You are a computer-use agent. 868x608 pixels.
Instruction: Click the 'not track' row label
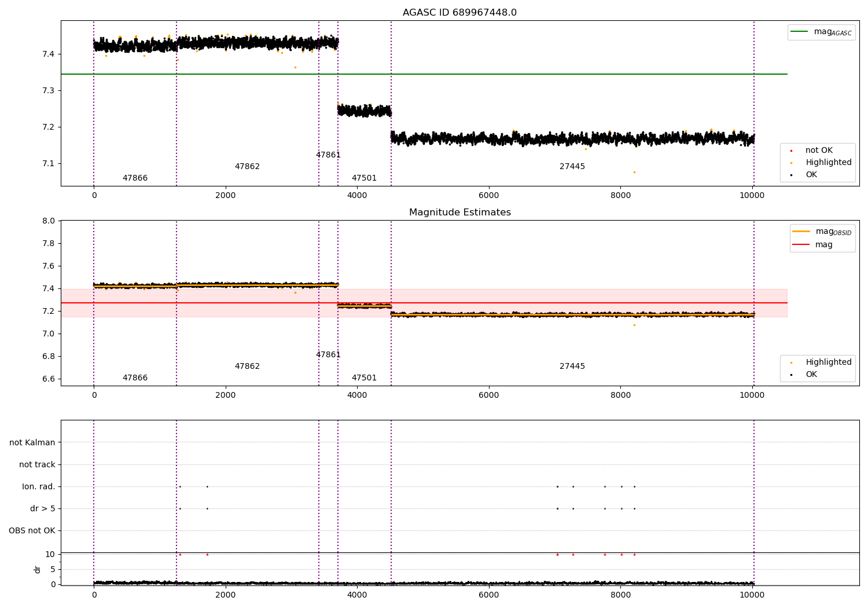click(x=37, y=465)
